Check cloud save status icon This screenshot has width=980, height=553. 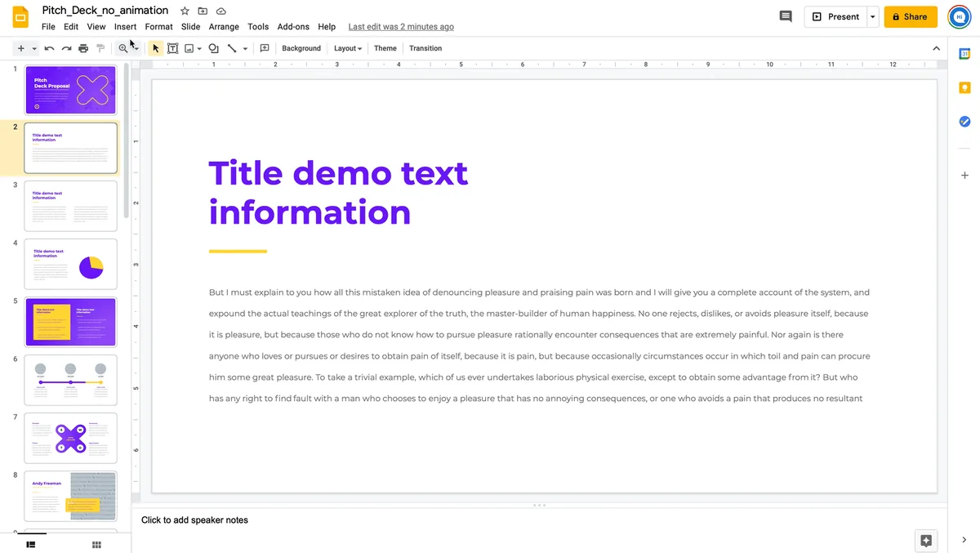pos(221,11)
